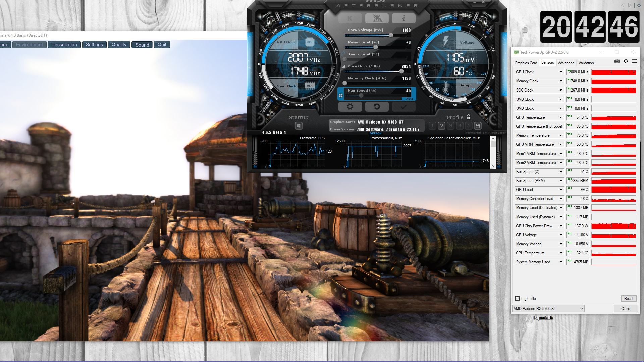Toggle Apply at Windows startup button
Screen dimensions: 644x362
pos(299,126)
